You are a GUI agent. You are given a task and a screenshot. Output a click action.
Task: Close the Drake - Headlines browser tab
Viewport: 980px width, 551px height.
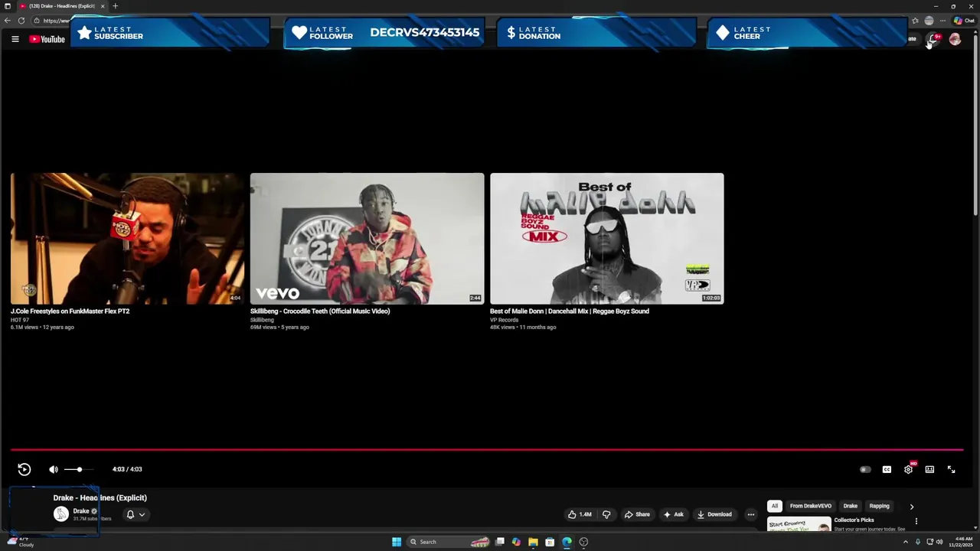103,6
